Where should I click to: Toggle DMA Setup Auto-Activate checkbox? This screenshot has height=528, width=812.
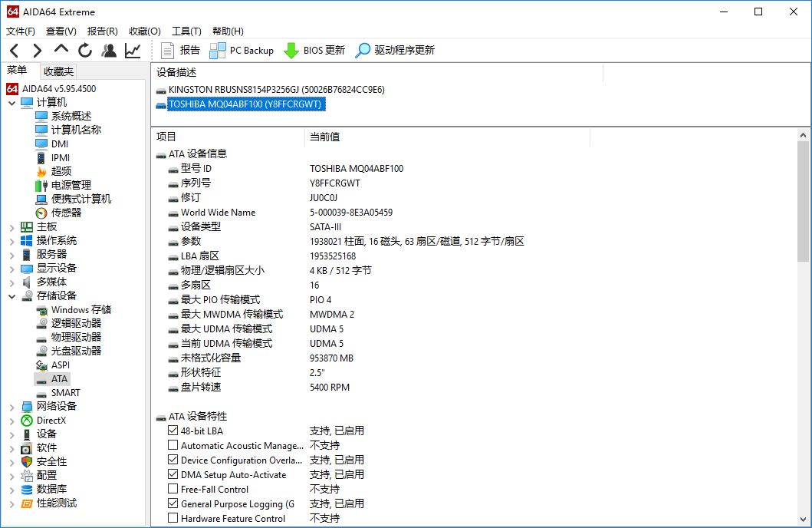[173, 474]
